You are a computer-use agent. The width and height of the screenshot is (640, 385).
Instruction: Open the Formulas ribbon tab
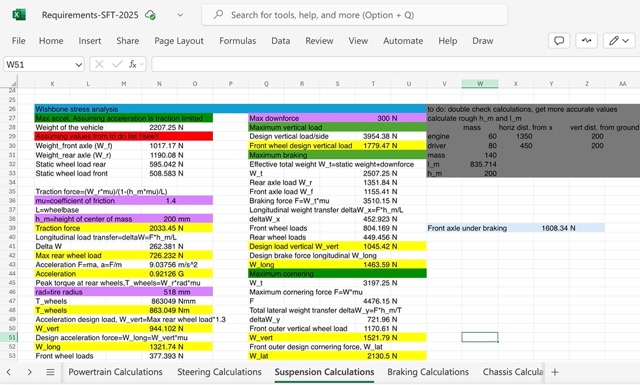(x=238, y=41)
